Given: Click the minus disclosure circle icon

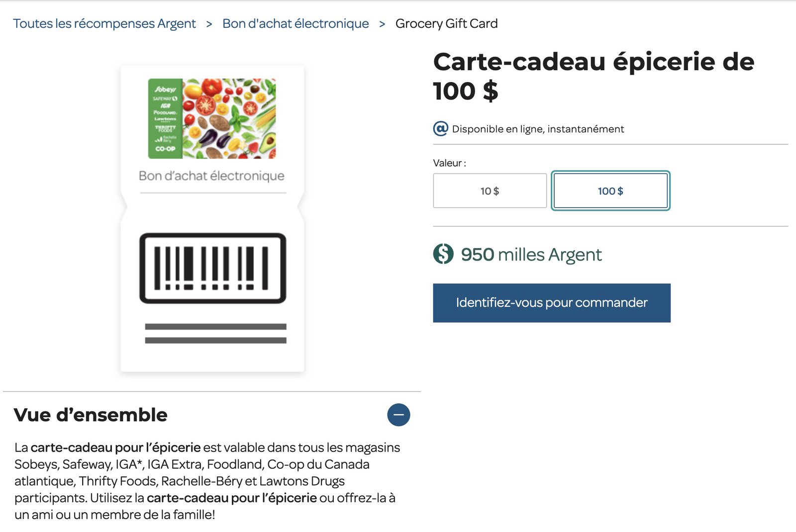Looking at the screenshot, I should [398, 415].
